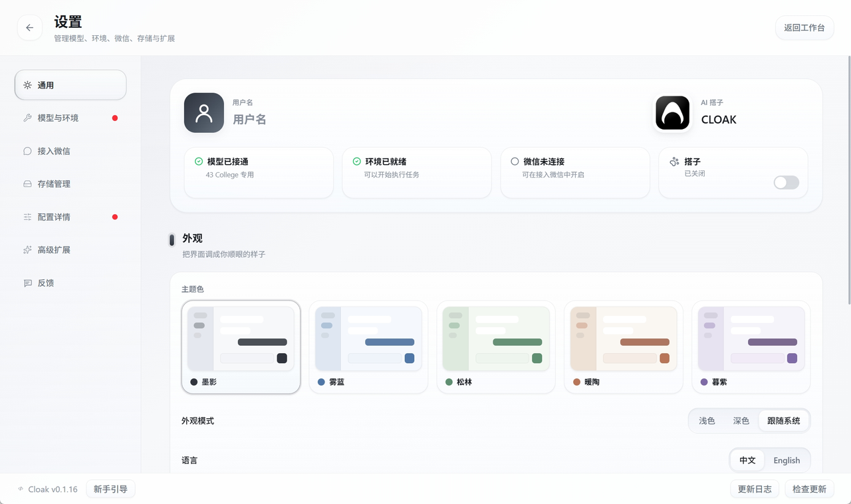Click the paw icon beside 搭子
Image resolution: width=851 pixels, height=504 pixels.
(x=674, y=162)
